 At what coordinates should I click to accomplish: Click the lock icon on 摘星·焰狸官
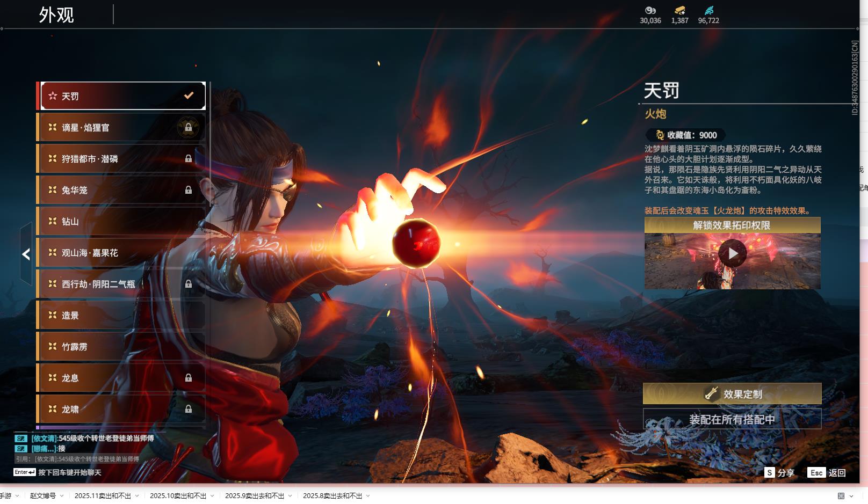click(x=189, y=127)
